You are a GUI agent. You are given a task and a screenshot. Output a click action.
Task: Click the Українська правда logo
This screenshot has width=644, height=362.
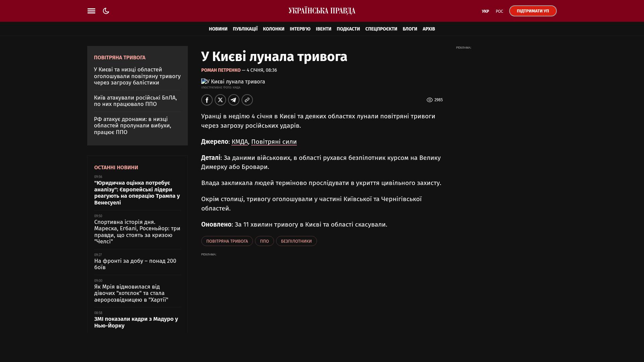(x=322, y=11)
